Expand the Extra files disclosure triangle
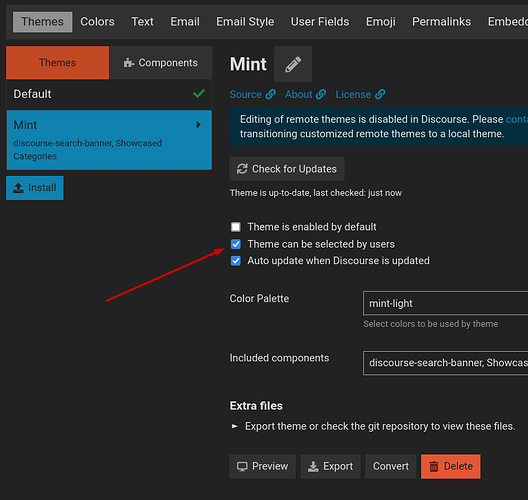 point(234,426)
